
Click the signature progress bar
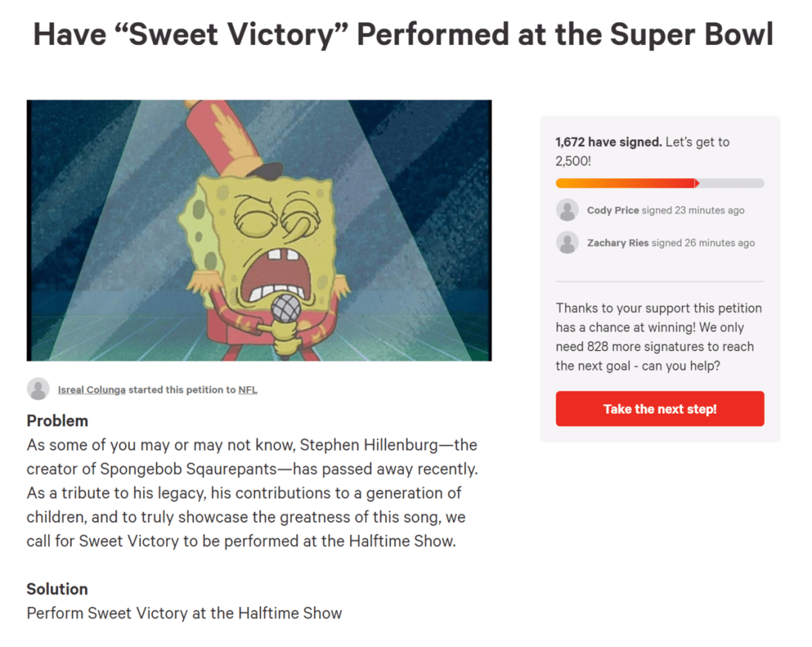(x=659, y=183)
